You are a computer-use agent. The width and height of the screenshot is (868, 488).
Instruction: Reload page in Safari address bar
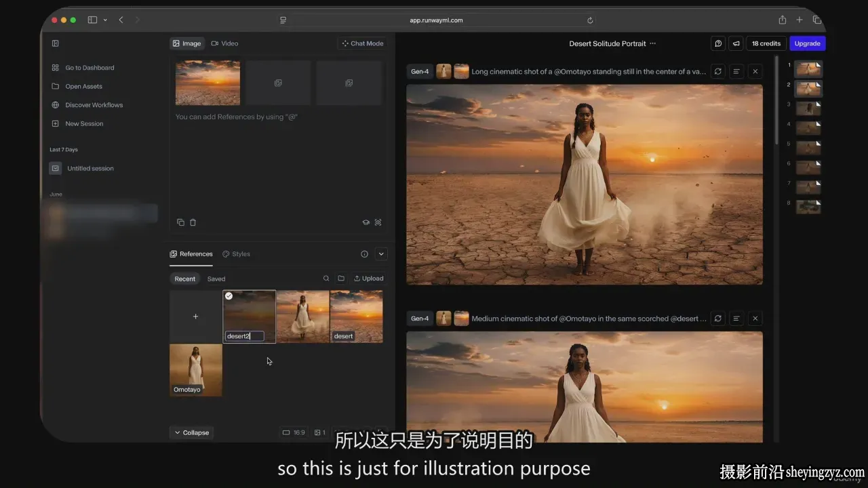(590, 20)
